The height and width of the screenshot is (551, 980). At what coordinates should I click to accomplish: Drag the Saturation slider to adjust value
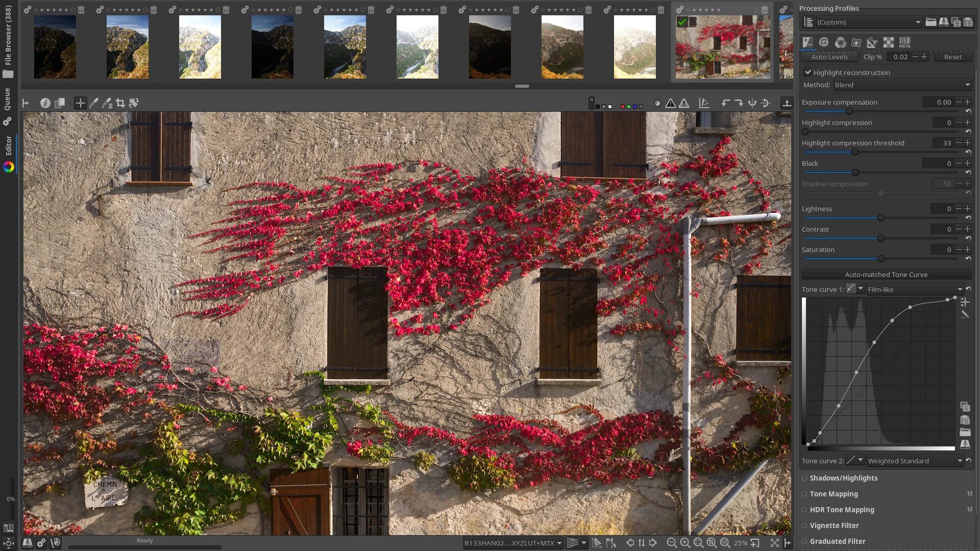[x=880, y=259]
